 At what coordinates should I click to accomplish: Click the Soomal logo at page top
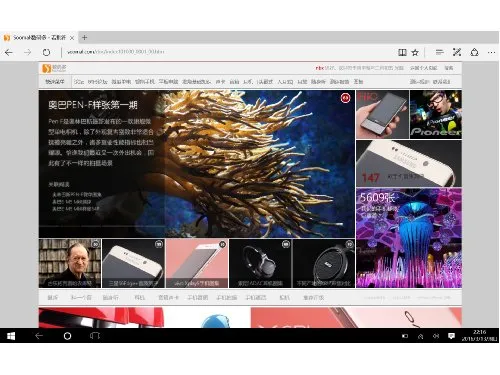(54, 68)
